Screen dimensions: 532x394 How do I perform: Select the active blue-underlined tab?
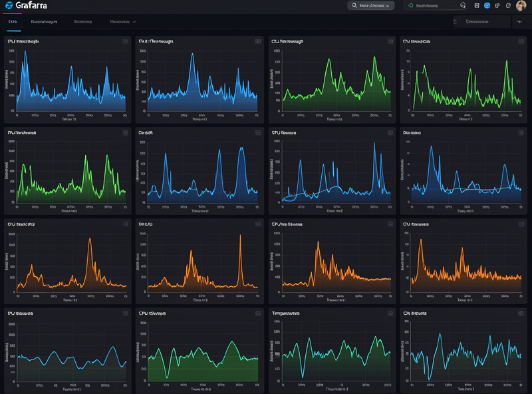coord(13,21)
